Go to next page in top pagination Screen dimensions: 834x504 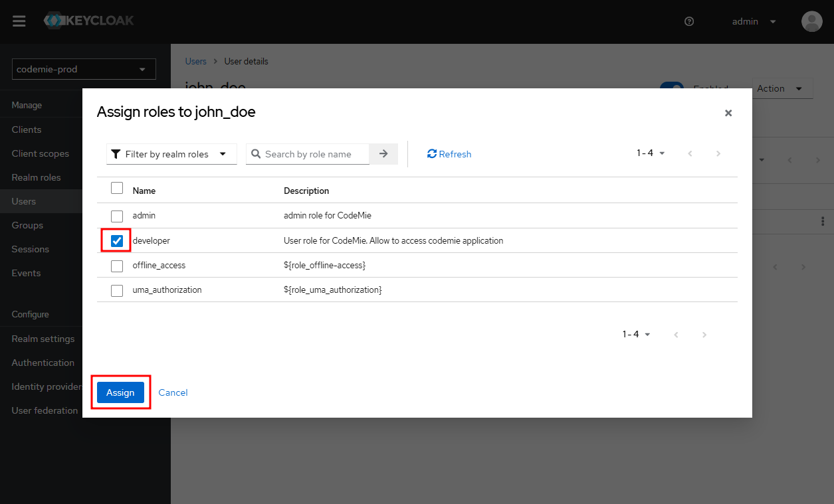(718, 153)
